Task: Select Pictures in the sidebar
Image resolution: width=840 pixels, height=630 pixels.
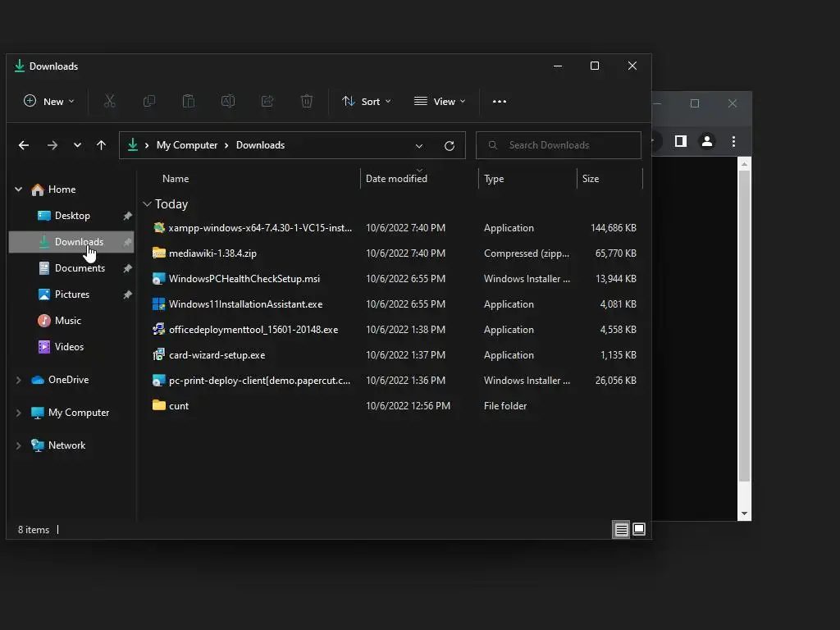Action: tap(71, 294)
